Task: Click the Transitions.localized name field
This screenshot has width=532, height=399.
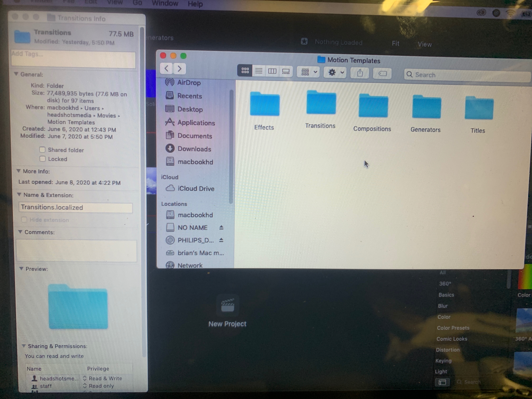Action: tap(75, 208)
